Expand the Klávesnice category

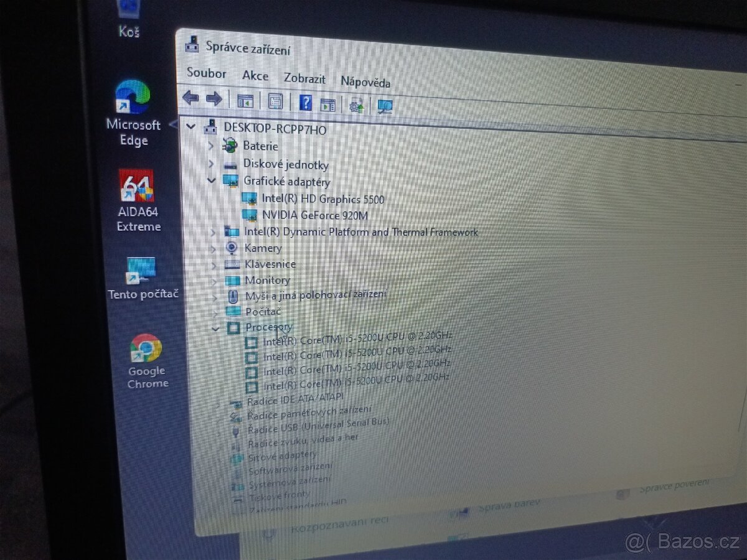pos(214,264)
